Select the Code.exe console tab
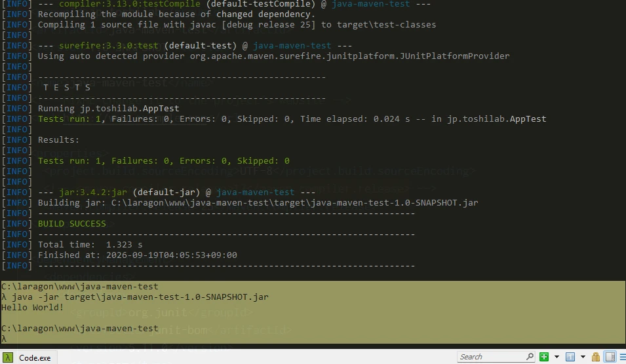Screen dimensions: 626x364 tap(29, 357)
